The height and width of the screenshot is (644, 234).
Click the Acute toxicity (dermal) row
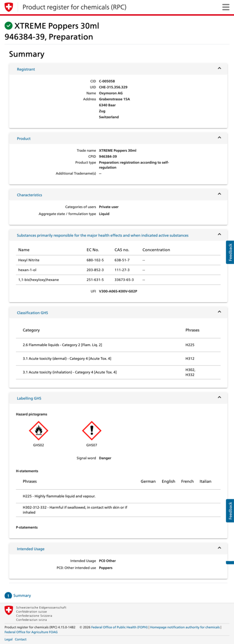(x=118, y=358)
